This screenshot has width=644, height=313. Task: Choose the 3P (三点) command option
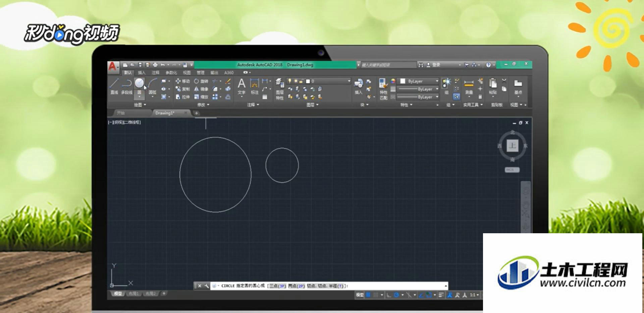277,286
